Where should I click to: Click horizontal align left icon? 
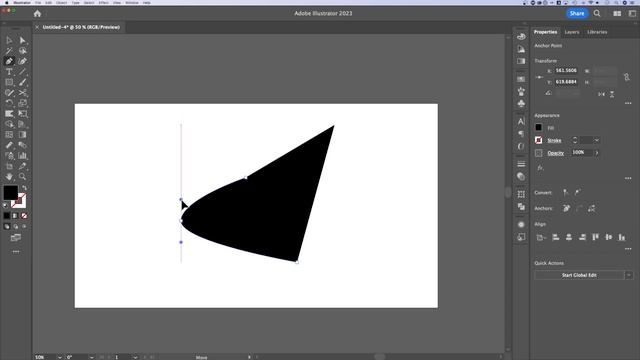(x=556, y=237)
